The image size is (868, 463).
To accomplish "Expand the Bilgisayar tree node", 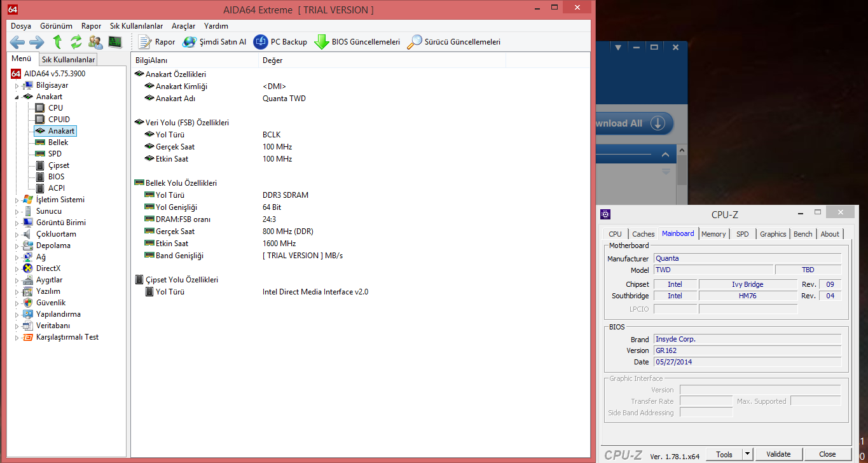I will (17, 86).
